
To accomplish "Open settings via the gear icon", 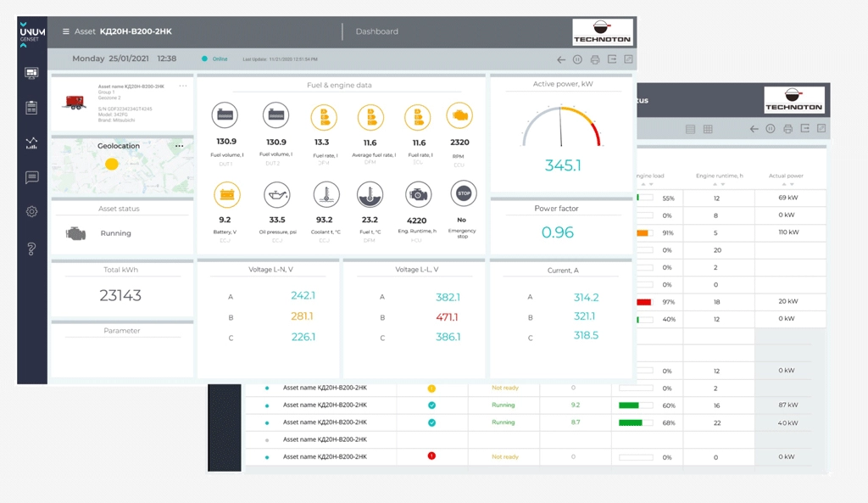I will pos(32,211).
